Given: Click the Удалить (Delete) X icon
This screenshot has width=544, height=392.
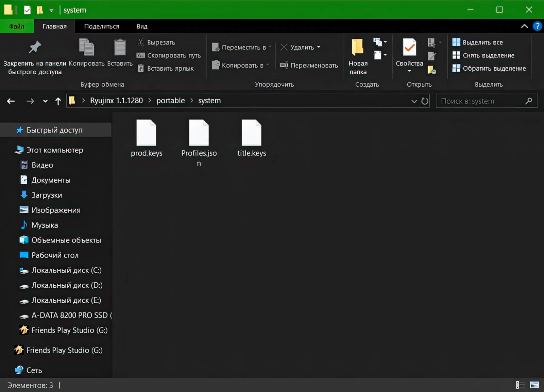Looking at the screenshot, I should 284,47.
